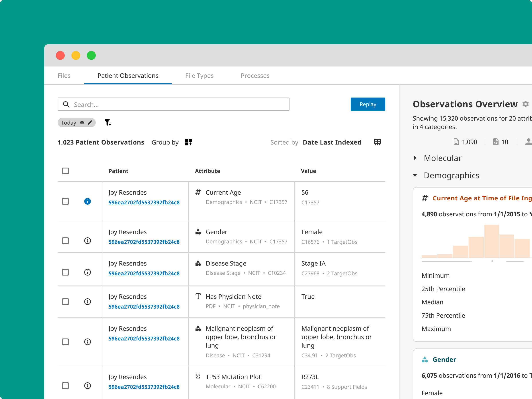532x399 pixels.
Task: Open the Group by grid-plus icon
Action: 189,142
